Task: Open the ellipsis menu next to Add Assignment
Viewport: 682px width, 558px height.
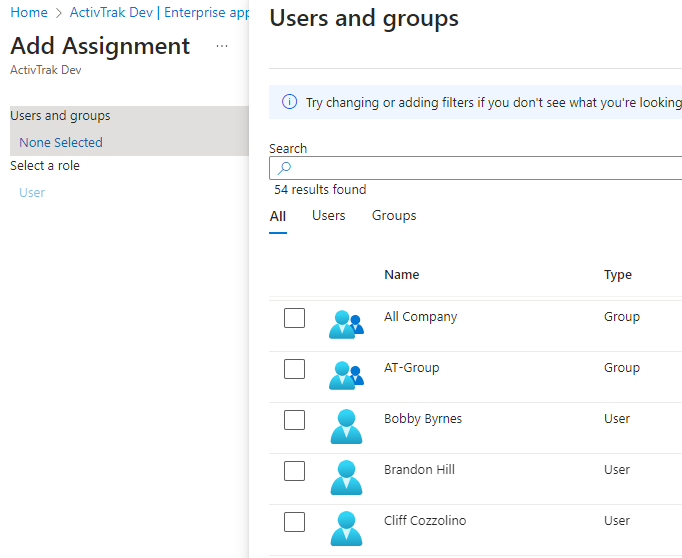Action: point(222,46)
